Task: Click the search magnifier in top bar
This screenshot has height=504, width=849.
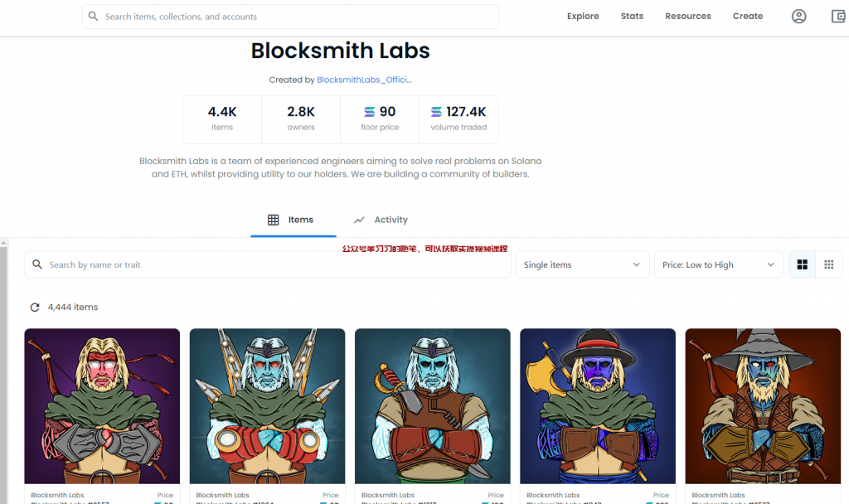Action: 93,17
